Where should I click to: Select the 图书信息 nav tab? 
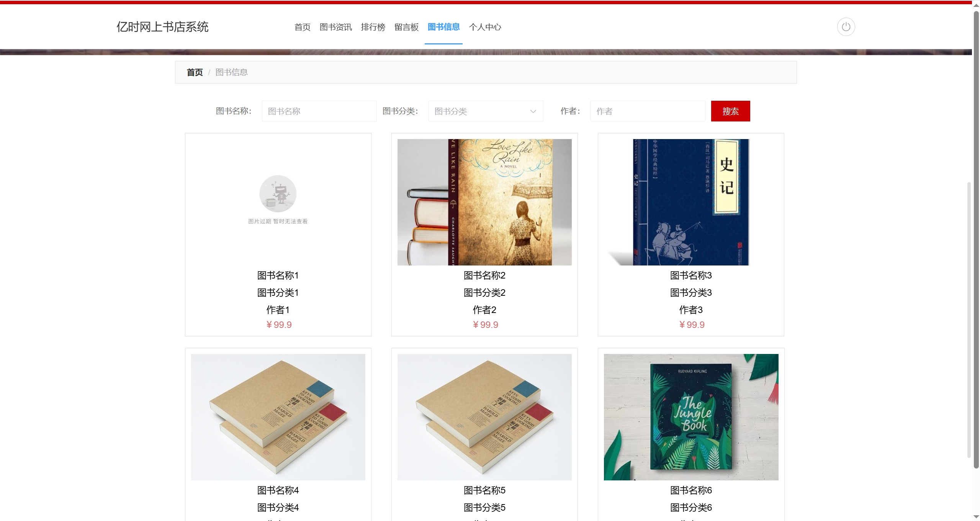tap(443, 27)
